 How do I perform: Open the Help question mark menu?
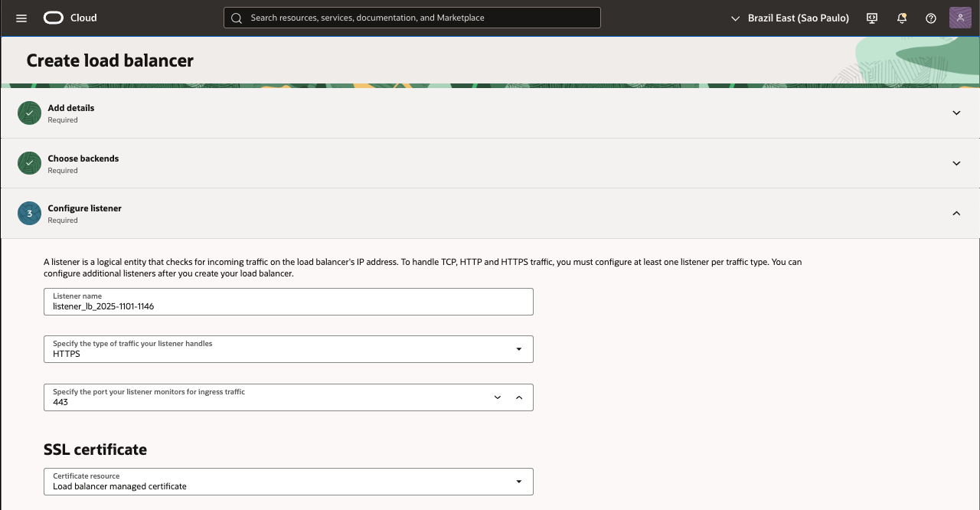pyautogui.click(x=931, y=18)
